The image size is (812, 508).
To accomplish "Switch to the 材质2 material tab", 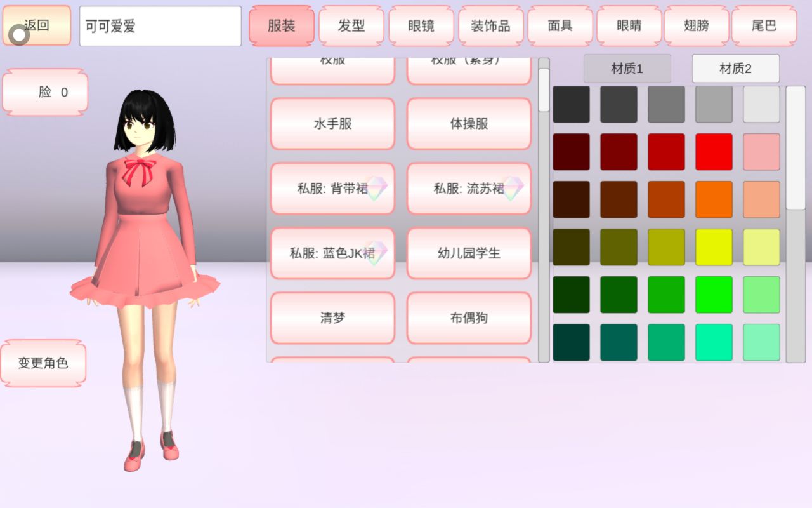I will [x=735, y=69].
